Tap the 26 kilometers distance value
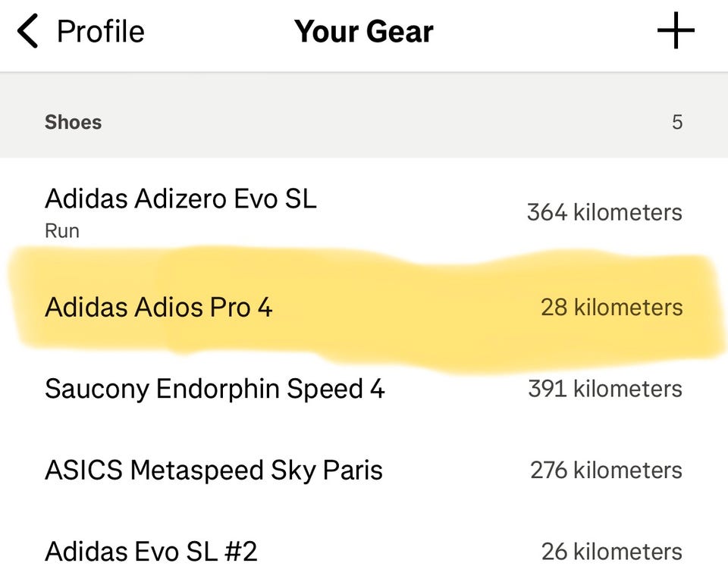Viewport: 728px width, 588px height. coord(611,551)
